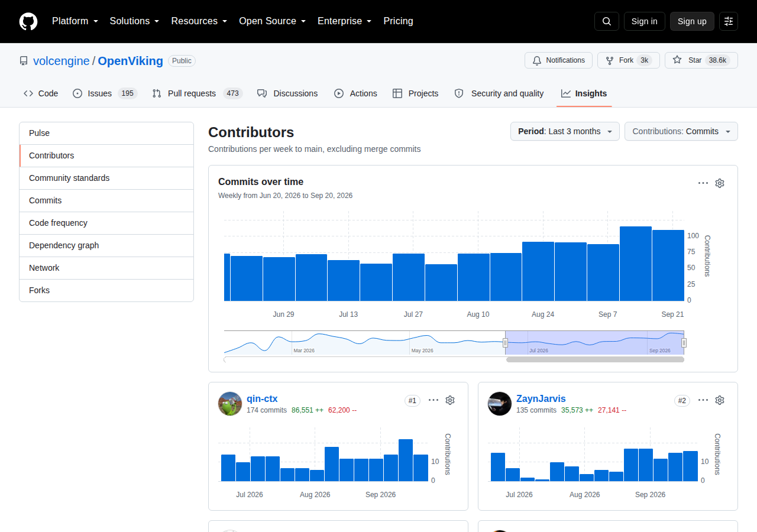
Task: Star the OpenViking repository
Action: coord(701,60)
